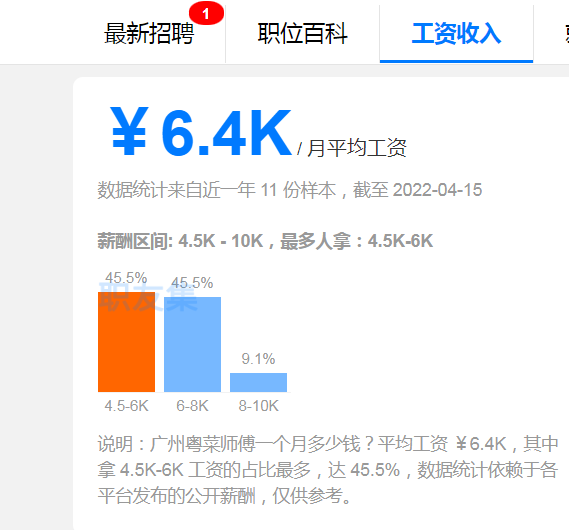
Task: Click the small 8-10K salary bar
Action: 258,382
